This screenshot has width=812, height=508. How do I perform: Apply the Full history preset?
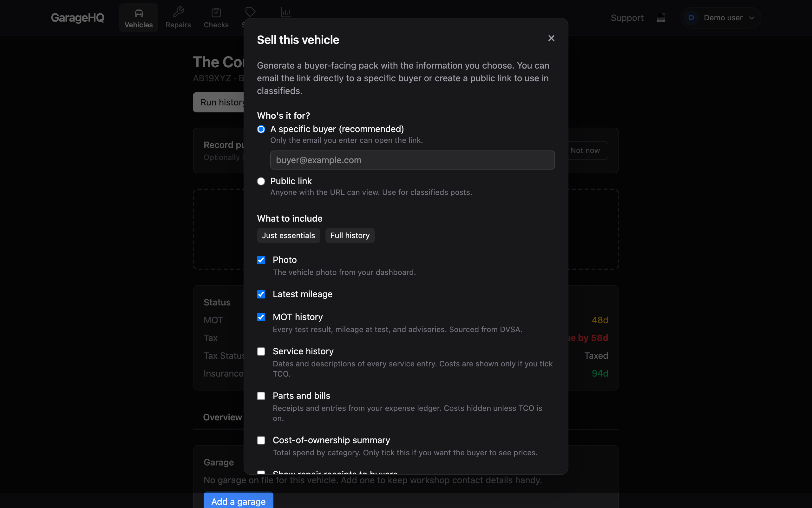point(350,236)
